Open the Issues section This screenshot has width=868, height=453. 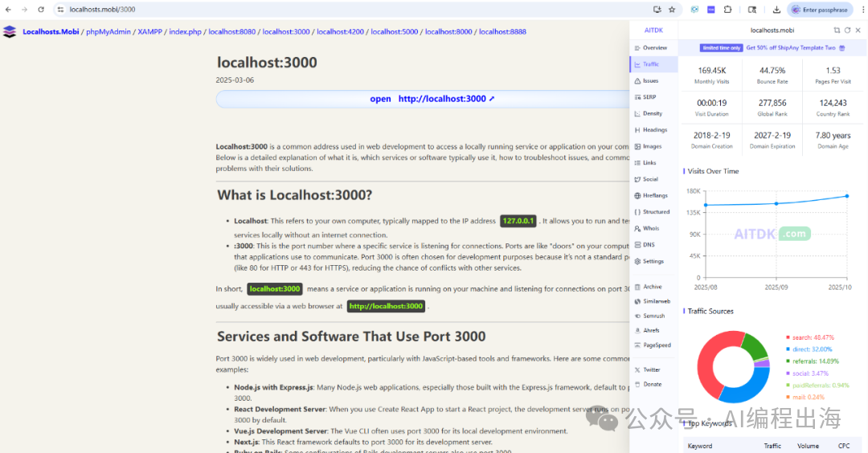(653, 81)
